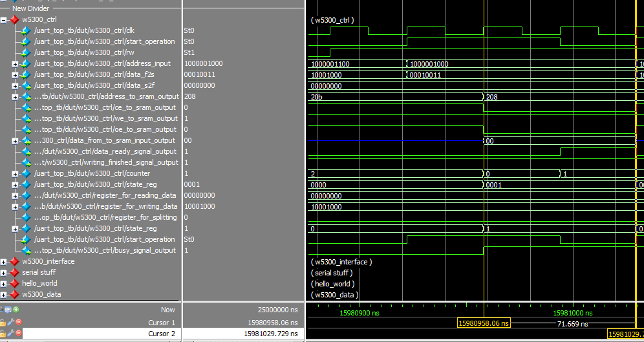This screenshot has height=342, width=644.
Task: Delete Cursor 2 with its red minus icon
Action: pyautogui.click(x=18, y=334)
